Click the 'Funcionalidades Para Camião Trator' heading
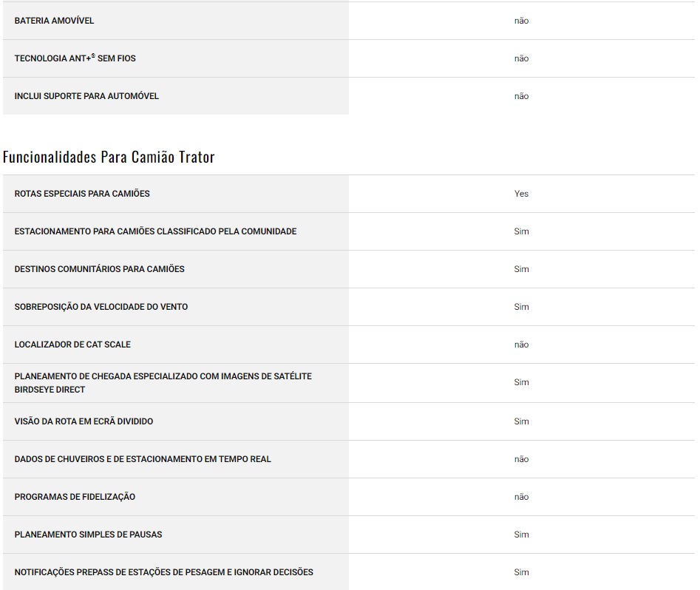The height and width of the screenshot is (590, 700). [x=109, y=157]
